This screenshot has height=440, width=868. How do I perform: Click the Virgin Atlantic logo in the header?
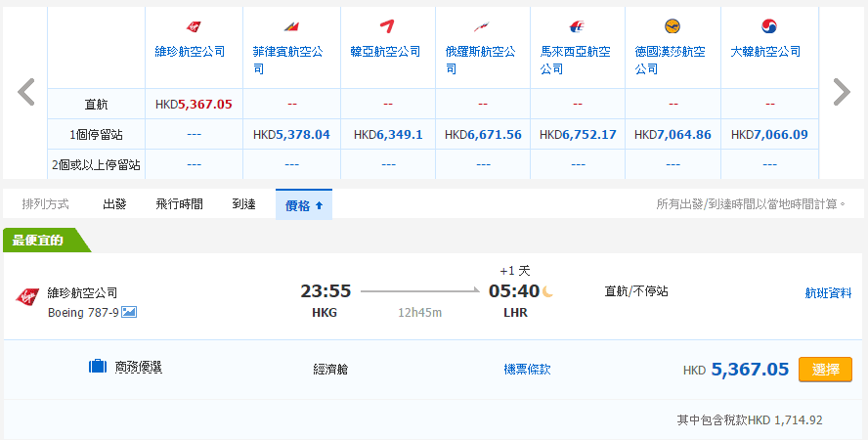pos(194,26)
